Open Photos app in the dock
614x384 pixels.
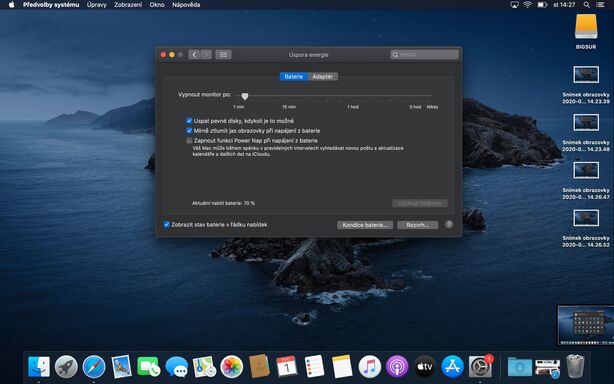[232, 367]
